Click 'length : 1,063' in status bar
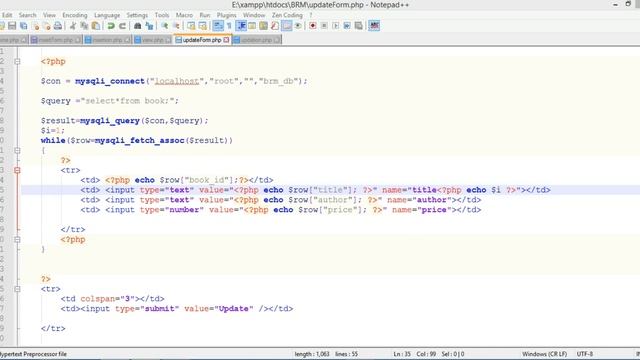Screen dimensions: 640x360 coord(312,354)
